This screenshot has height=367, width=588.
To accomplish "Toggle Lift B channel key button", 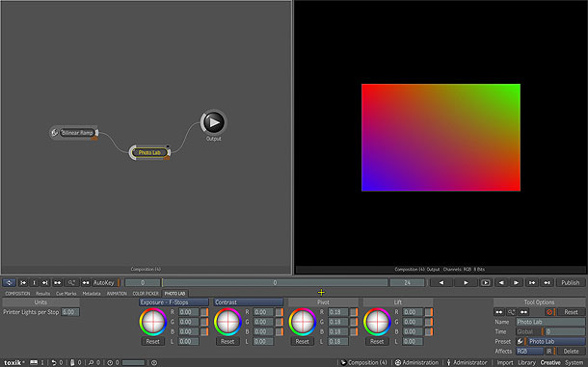I will [x=429, y=331].
